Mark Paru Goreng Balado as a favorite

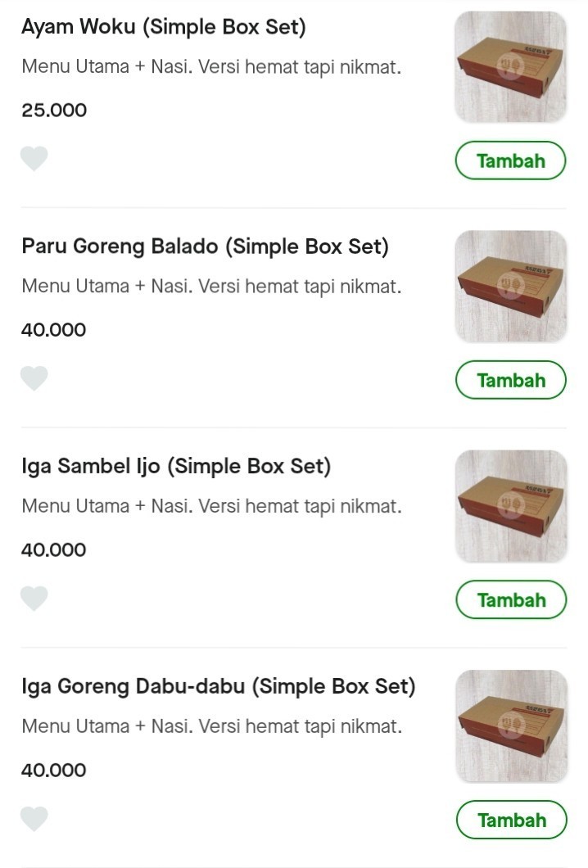click(34, 377)
